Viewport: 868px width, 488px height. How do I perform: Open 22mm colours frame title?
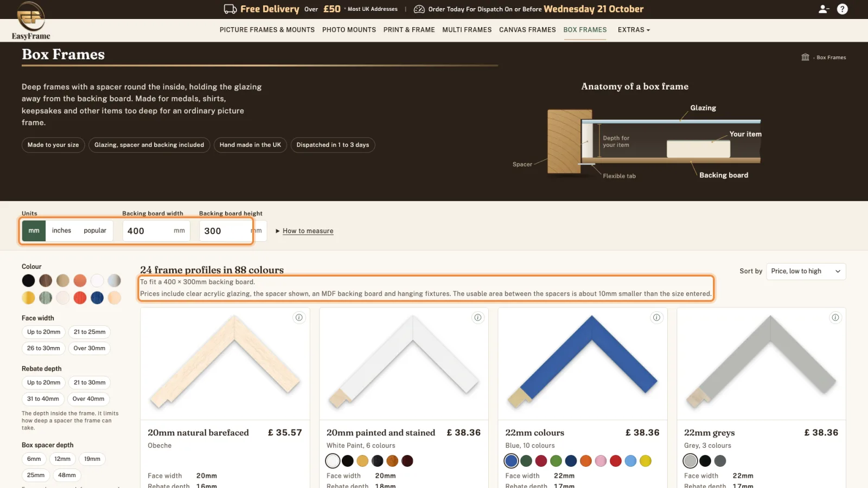pos(534,433)
